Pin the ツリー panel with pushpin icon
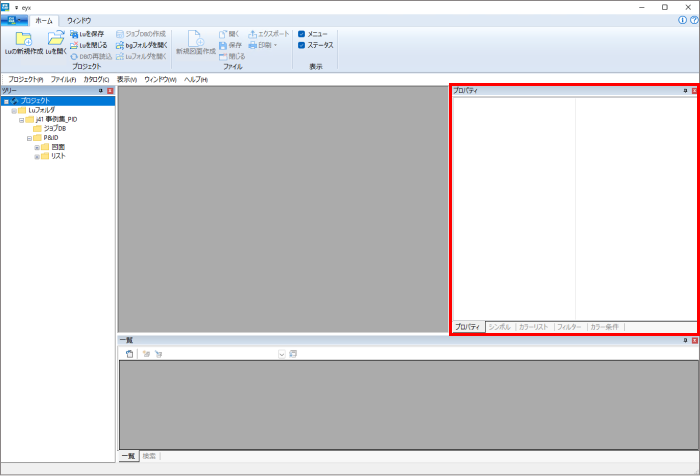 click(x=101, y=91)
